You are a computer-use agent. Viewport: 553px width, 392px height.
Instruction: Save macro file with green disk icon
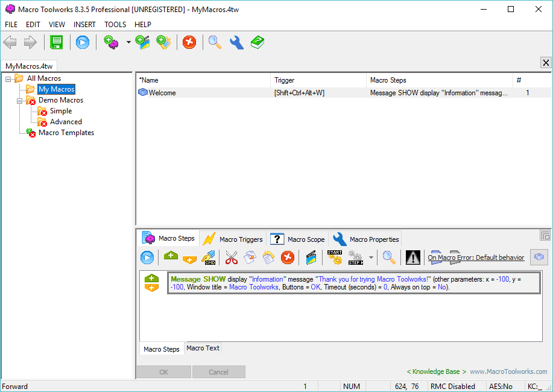57,42
